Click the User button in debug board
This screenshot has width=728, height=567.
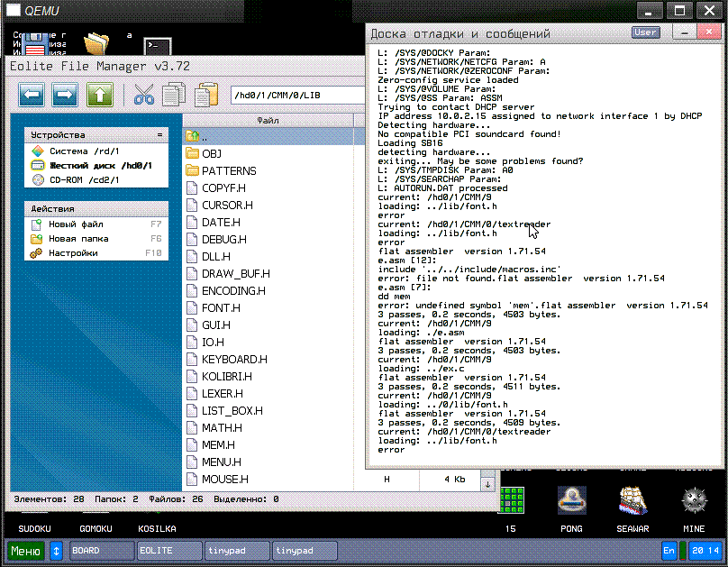coord(645,32)
